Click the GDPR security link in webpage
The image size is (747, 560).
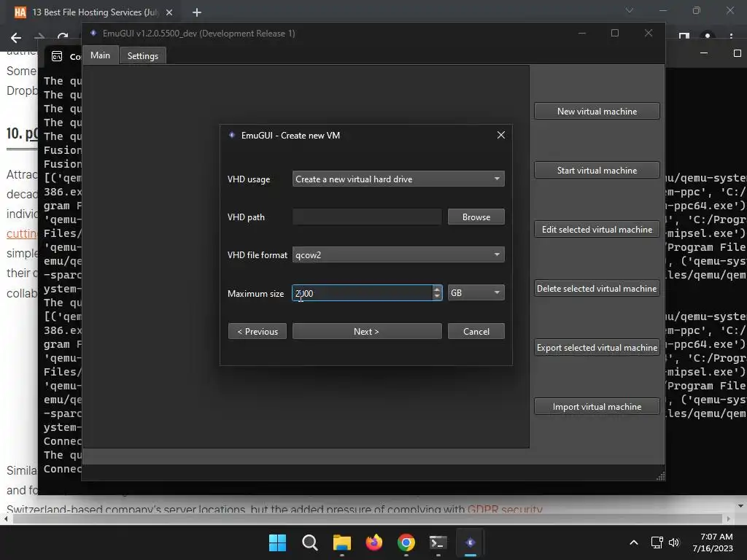pos(505,510)
